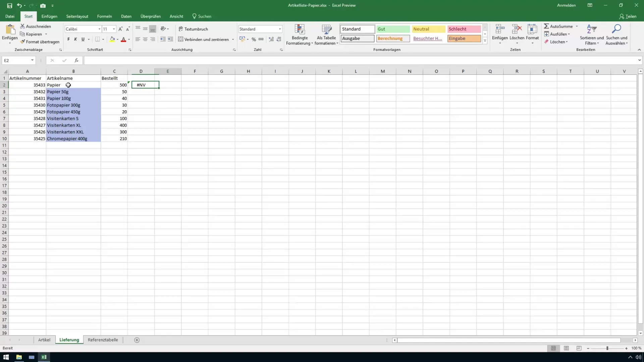
Task: Open the Ausfüllen dropdown
Action: (557, 34)
